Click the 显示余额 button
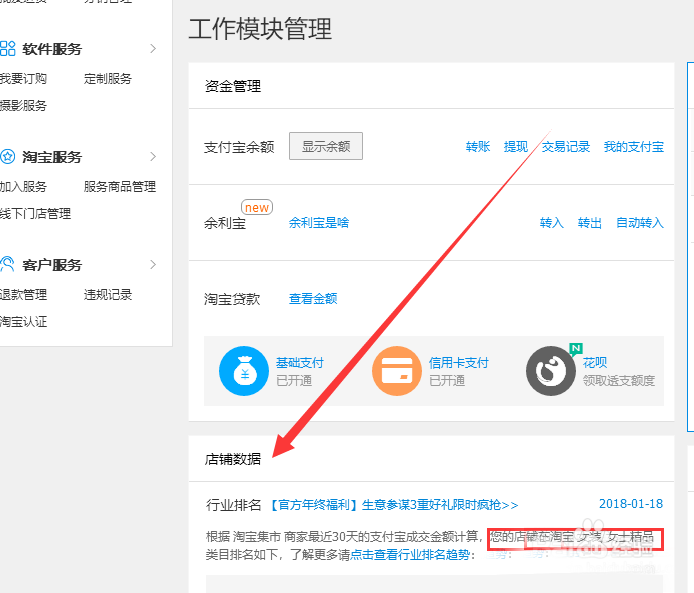Screen dimensions: 694x593 326,146
